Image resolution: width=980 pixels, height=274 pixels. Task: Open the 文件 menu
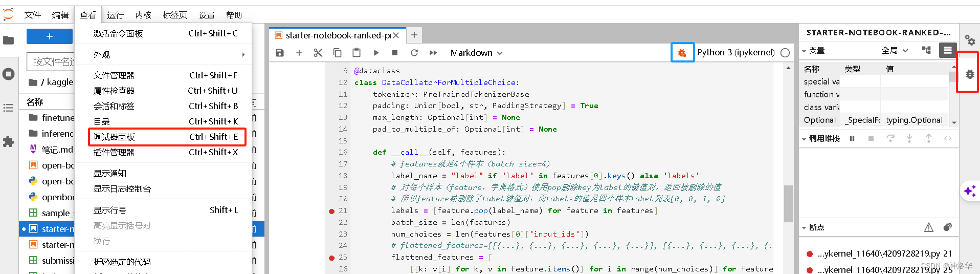coord(33,15)
